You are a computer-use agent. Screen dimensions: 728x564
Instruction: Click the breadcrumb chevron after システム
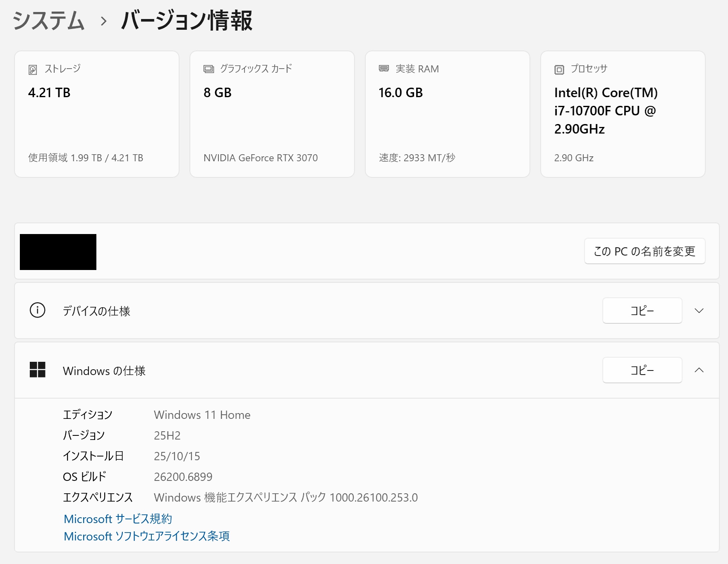click(103, 21)
